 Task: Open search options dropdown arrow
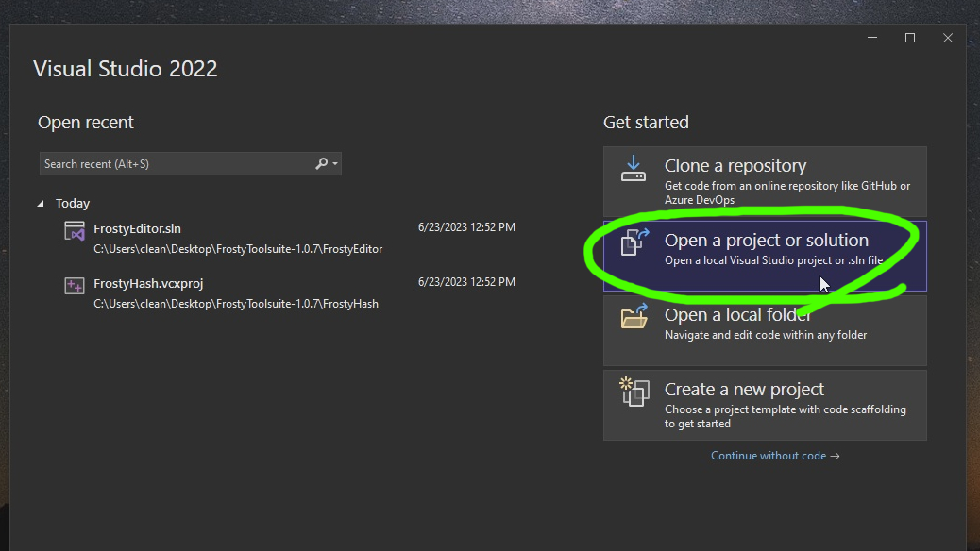[335, 163]
